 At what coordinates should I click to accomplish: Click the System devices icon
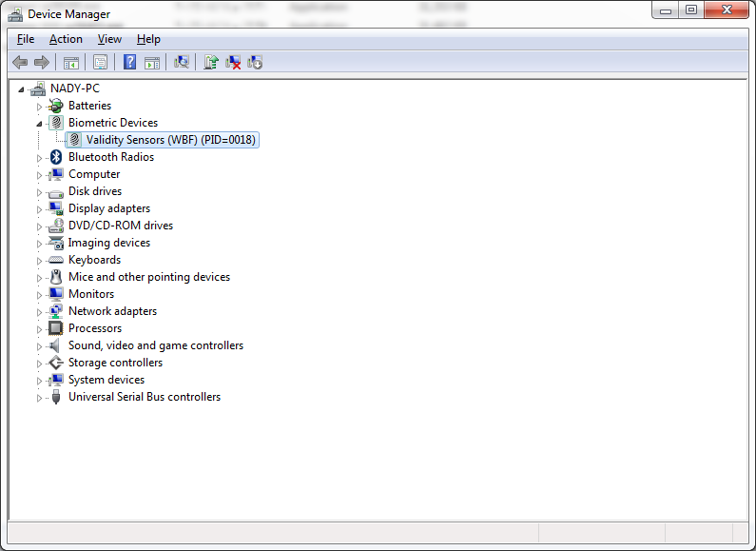(x=56, y=380)
